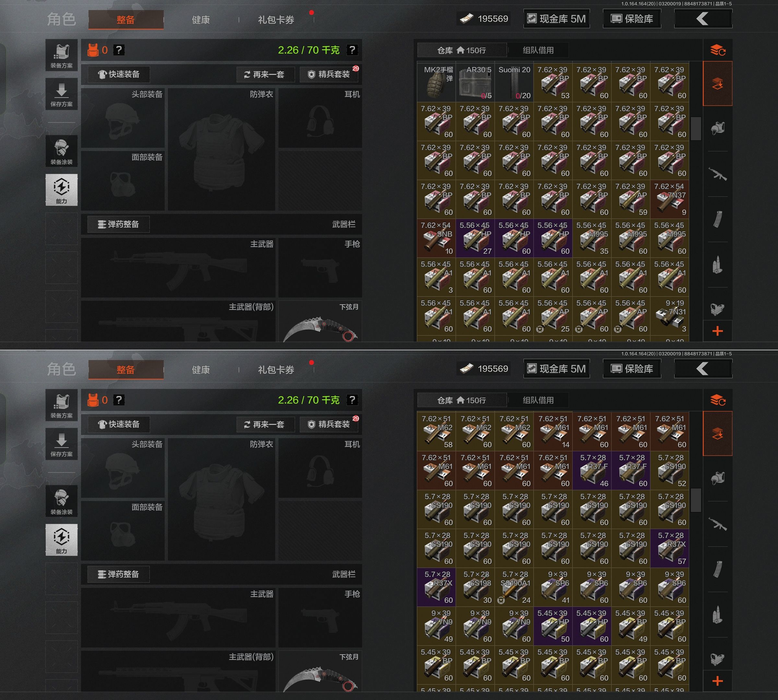The height and width of the screenshot is (700, 778).
Task: Click the 7.62×54 7N37 ammo stack
Action: (669, 199)
